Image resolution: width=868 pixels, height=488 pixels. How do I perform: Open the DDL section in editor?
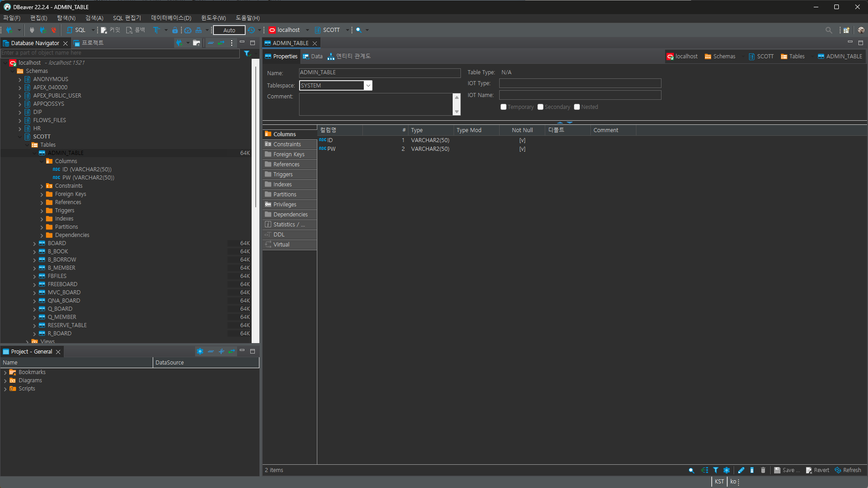tap(289, 235)
